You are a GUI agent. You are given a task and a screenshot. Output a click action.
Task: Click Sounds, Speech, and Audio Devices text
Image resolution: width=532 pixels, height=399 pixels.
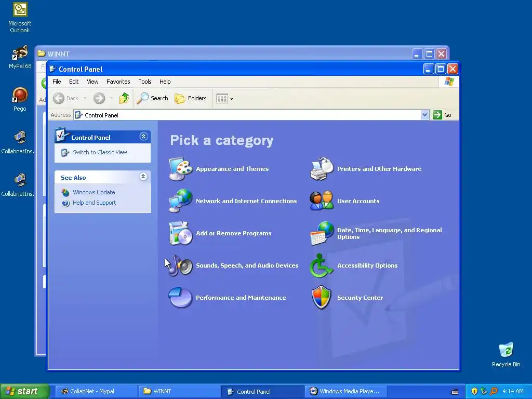tap(247, 265)
